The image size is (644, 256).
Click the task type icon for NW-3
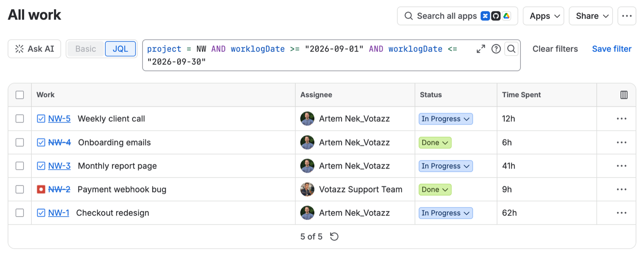click(41, 166)
